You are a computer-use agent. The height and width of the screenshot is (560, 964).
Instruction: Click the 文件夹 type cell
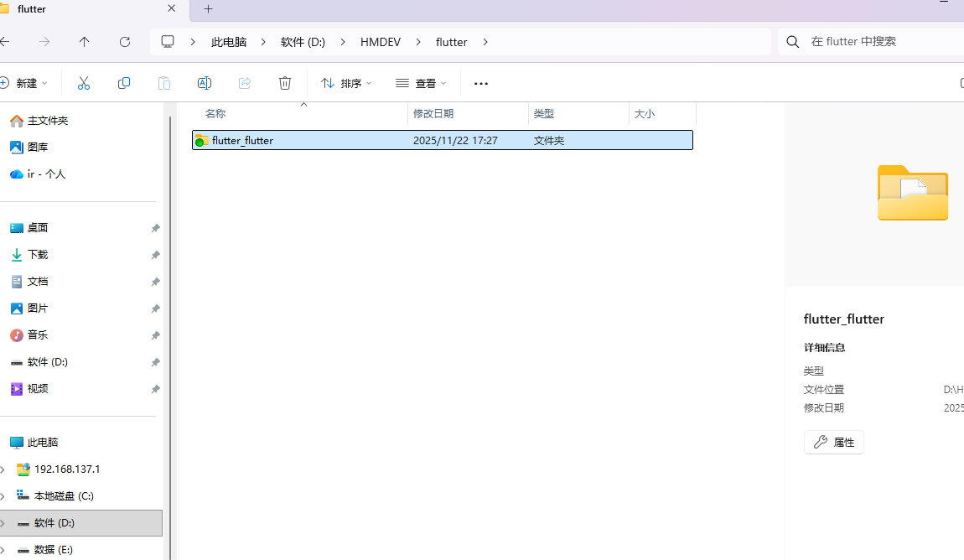[x=548, y=141]
